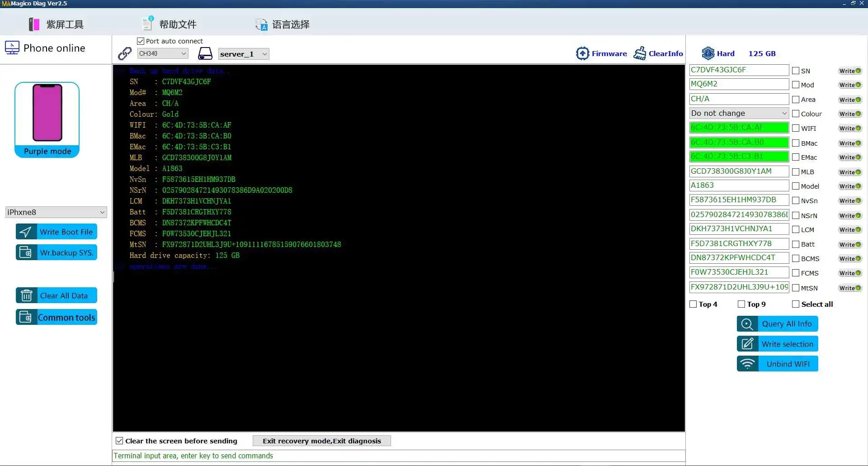Click the Write icon for MLB
Viewport: 868px width, 466px height.
coord(850,172)
